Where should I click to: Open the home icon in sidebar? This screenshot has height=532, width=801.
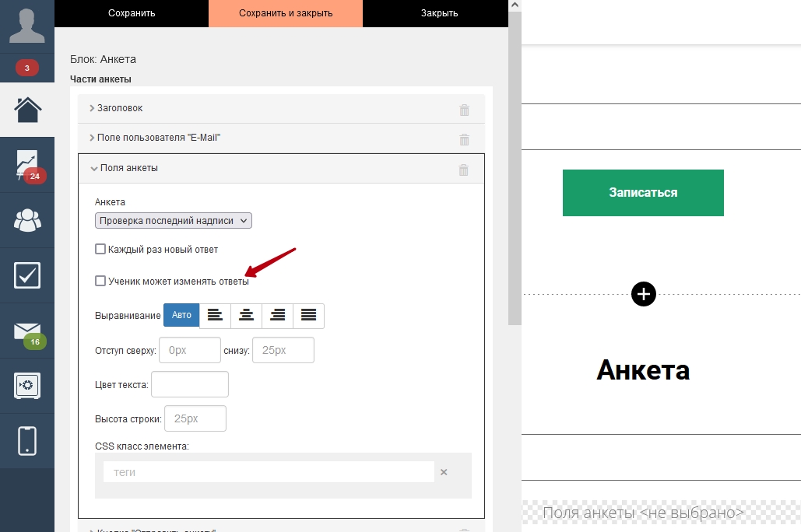pos(27,110)
